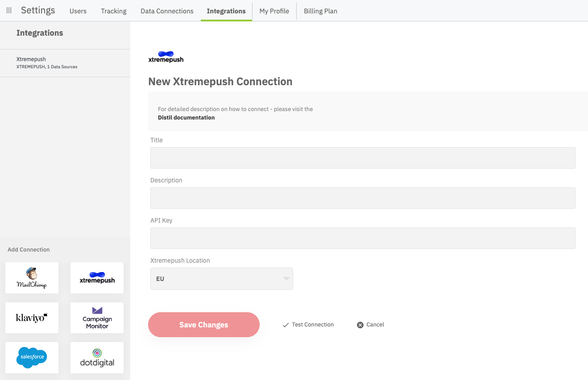Open the sidebar menu icon beside Settings
The width and height of the screenshot is (588, 380).
point(9,10)
